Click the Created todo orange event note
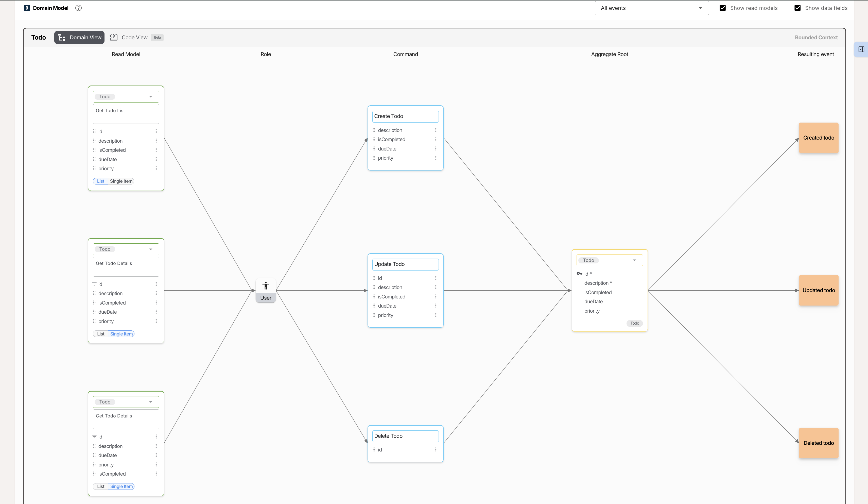868x504 pixels. coord(818,138)
